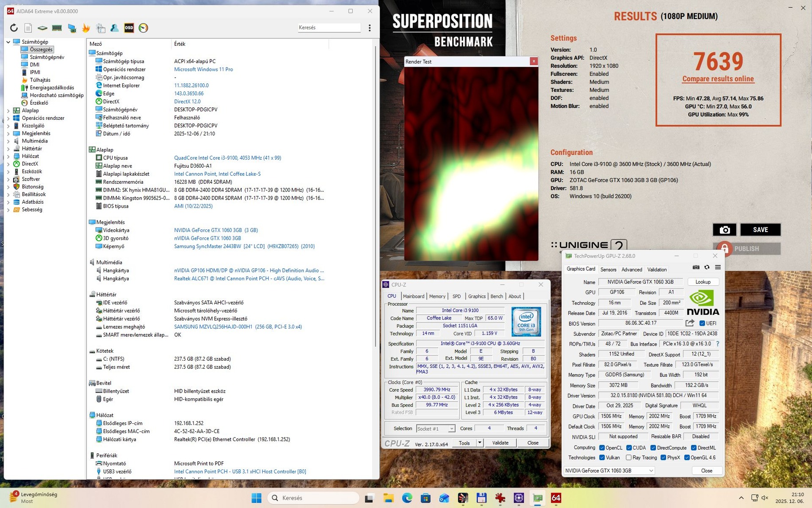Screen dimensions: 812x508
Task: Toggle the PhysX checkbox
Action: [x=663, y=457]
